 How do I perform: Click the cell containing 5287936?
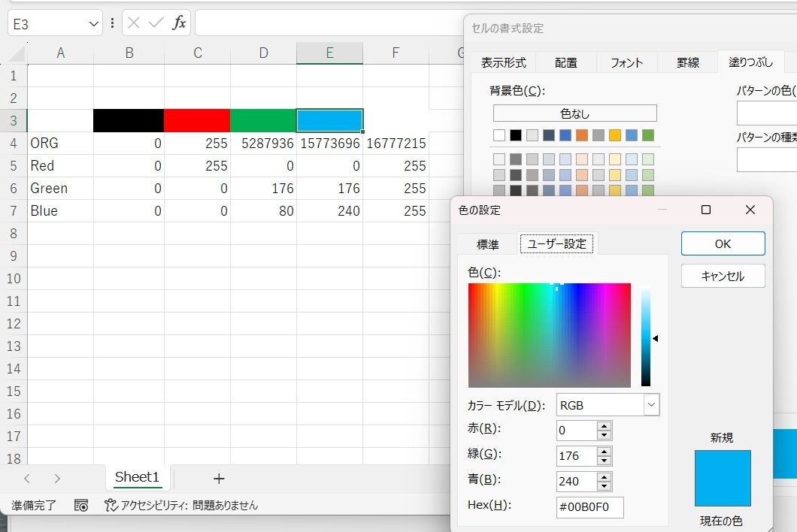(x=263, y=144)
